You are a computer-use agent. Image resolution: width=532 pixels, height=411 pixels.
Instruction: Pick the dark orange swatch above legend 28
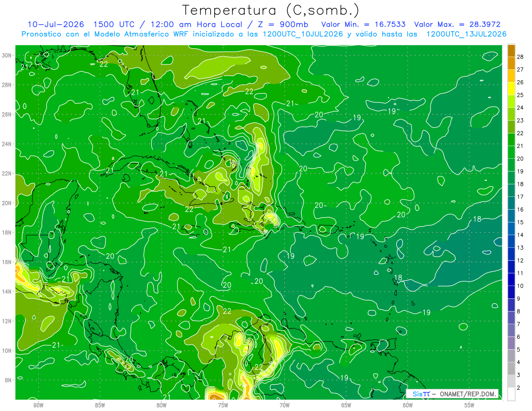tap(511, 51)
